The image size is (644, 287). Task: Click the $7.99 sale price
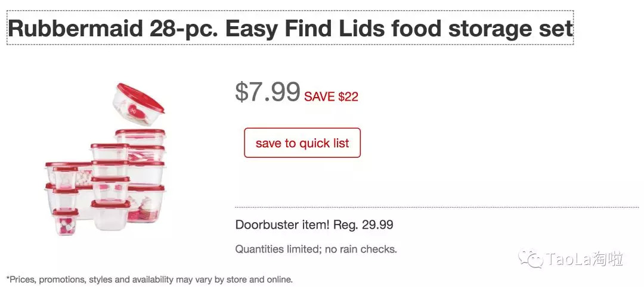[267, 92]
